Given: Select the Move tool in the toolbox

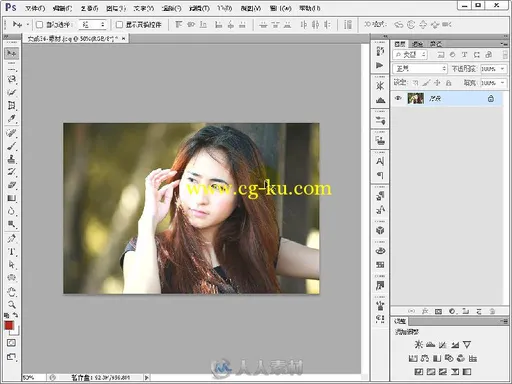Looking at the screenshot, I should pyautogui.click(x=11, y=53).
